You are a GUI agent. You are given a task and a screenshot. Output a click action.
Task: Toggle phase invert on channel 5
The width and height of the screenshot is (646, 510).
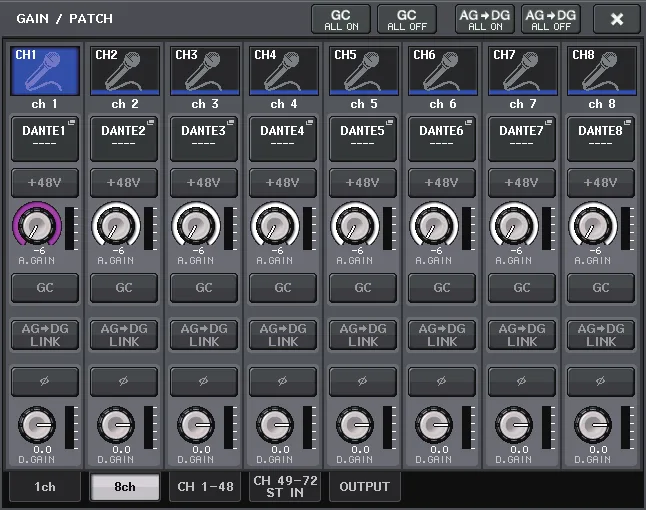point(363,382)
